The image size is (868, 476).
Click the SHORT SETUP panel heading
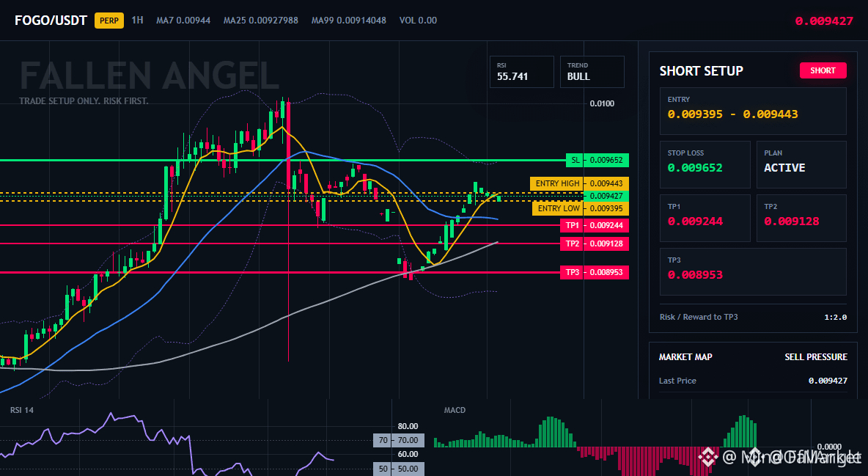[701, 71]
